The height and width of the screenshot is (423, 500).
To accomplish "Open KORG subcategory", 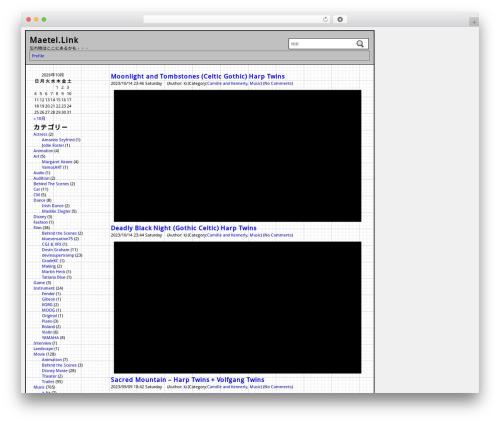I will click(47, 305).
